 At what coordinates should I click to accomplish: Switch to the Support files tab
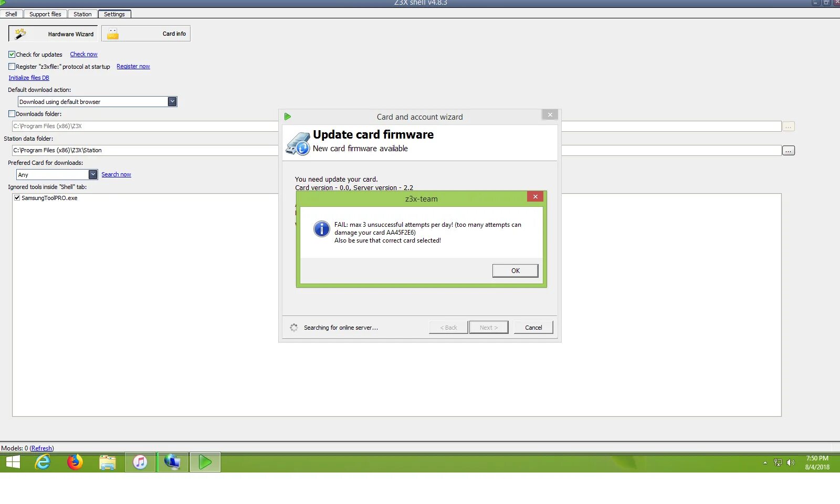45,14
